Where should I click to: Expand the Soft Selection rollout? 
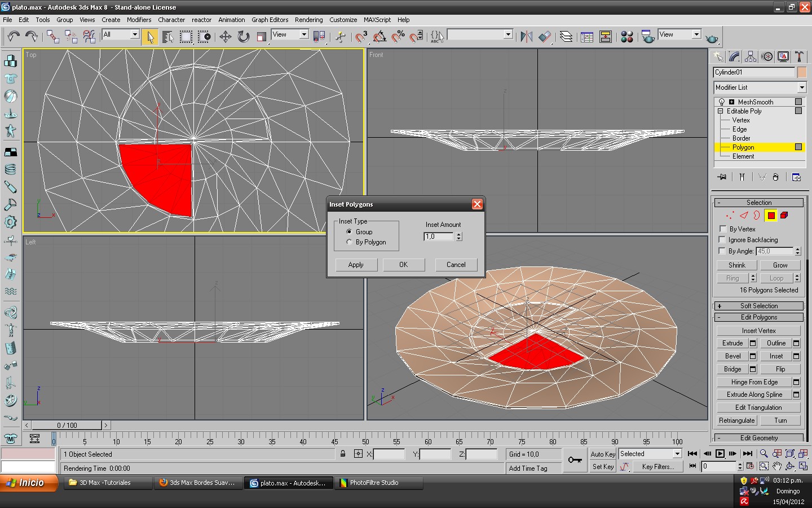(759, 306)
